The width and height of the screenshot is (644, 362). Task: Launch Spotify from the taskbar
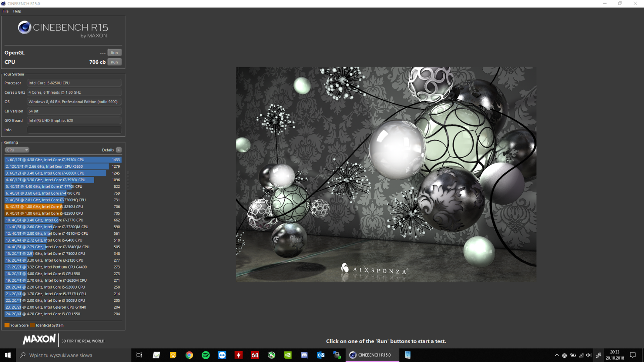point(206,355)
